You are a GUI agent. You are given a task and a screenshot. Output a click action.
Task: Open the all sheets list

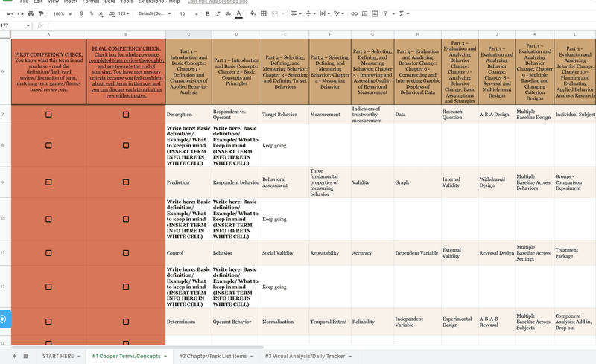pyautogui.click(x=26, y=356)
